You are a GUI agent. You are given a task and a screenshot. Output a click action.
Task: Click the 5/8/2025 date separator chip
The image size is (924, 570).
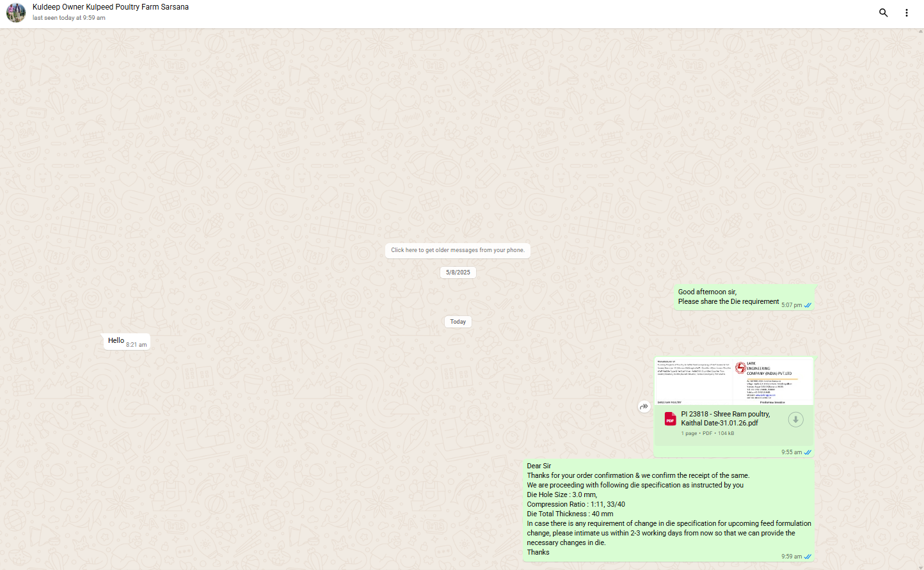pyautogui.click(x=458, y=273)
